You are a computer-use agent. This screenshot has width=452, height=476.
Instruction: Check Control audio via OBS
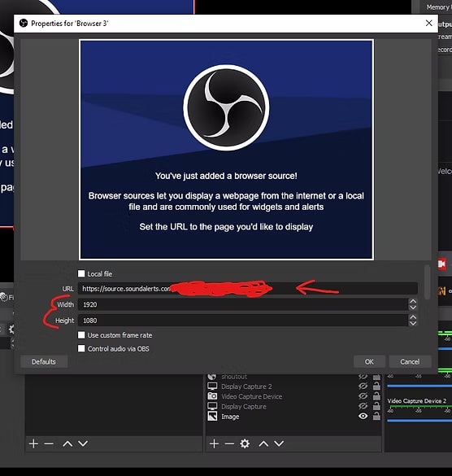[x=81, y=348]
